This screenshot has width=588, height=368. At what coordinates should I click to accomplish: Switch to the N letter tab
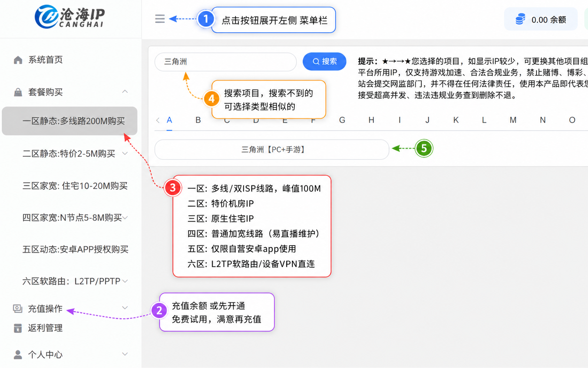coord(543,120)
